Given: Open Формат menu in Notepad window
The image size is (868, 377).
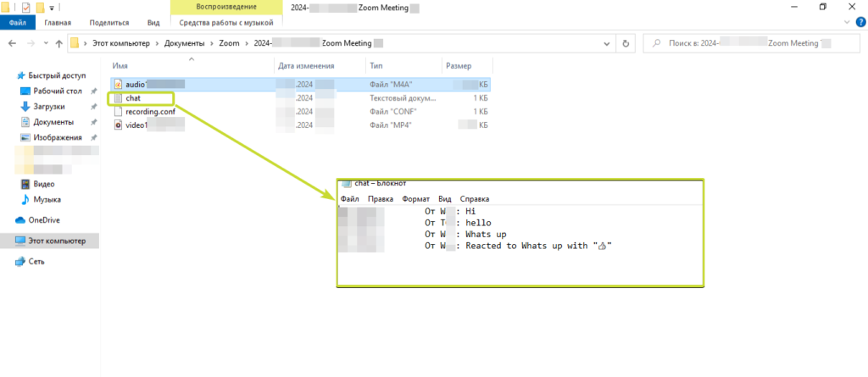Looking at the screenshot, I should point(415,199).
